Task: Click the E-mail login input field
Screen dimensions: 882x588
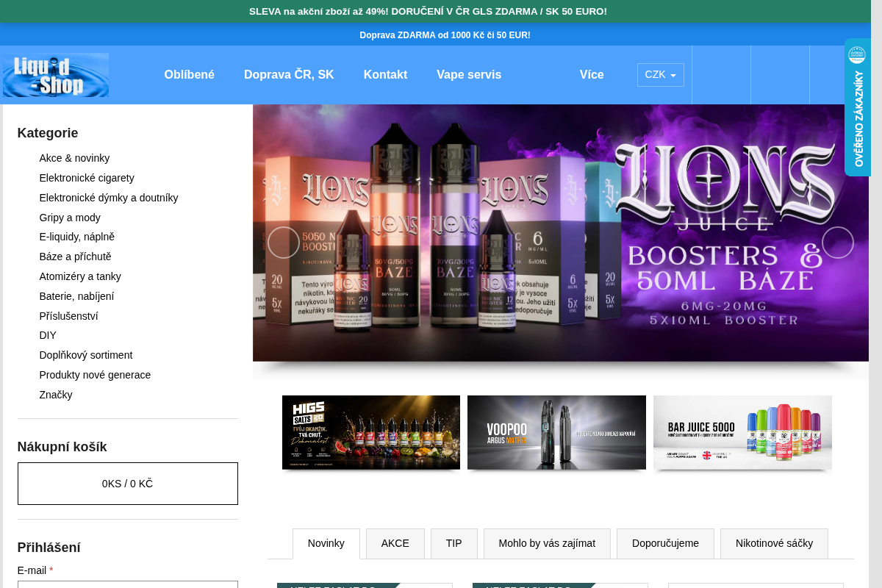Action: [x=128, y=585]
